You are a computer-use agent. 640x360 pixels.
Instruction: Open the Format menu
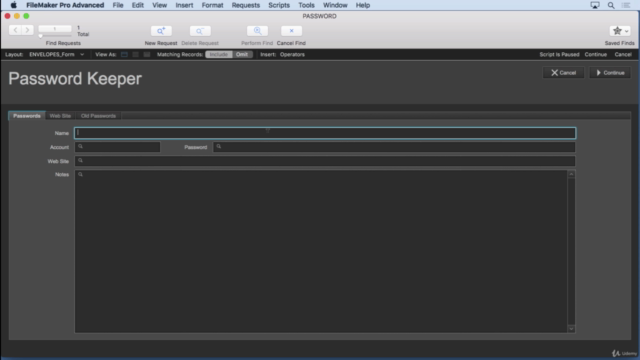pos(212,5)
